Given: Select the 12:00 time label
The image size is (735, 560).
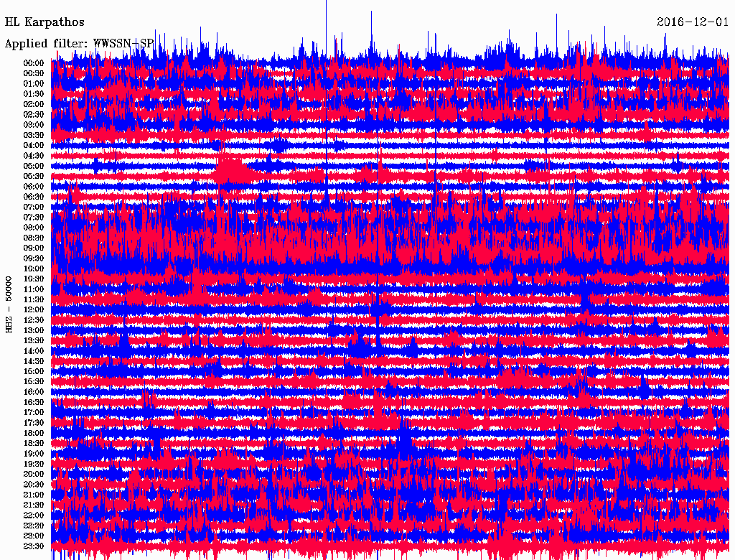Looking at the screenshot, I should 34,309.
